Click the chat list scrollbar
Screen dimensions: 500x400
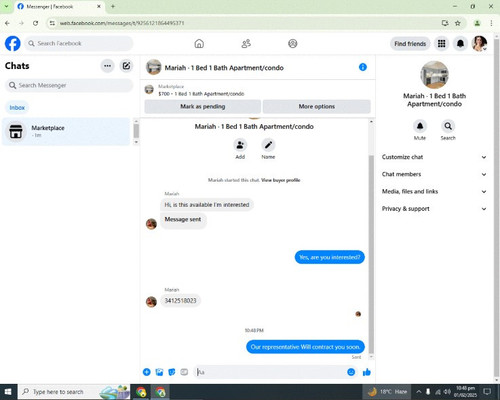tap(136, 131)
